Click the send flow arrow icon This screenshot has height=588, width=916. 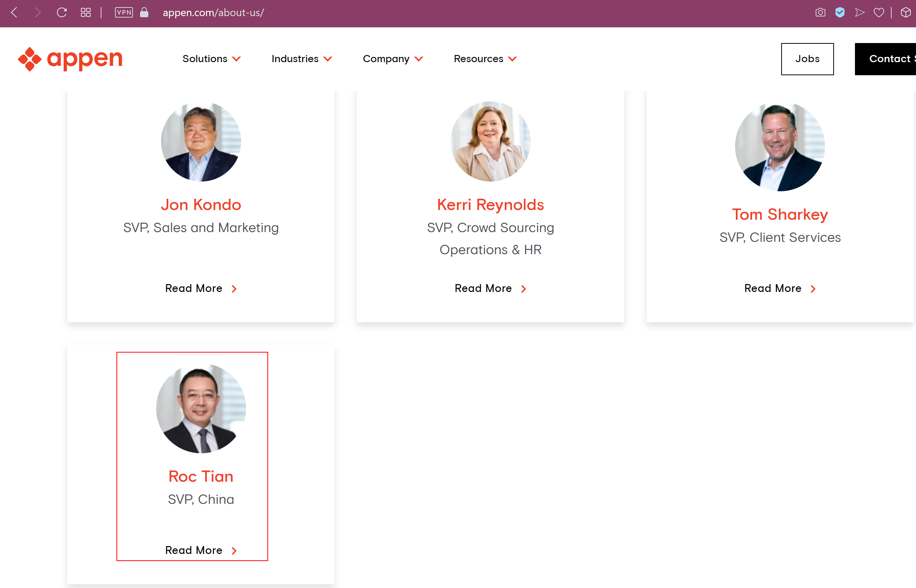859,13
